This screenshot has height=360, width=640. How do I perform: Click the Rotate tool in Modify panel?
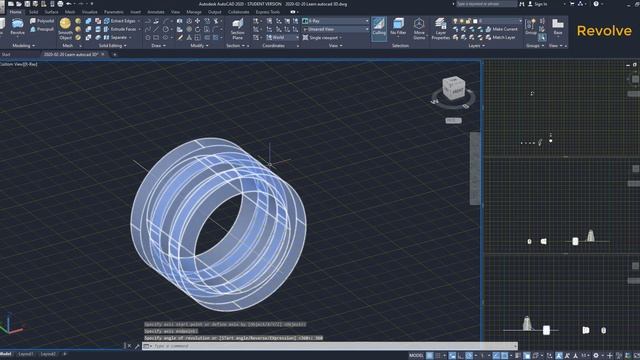(198, 29)
